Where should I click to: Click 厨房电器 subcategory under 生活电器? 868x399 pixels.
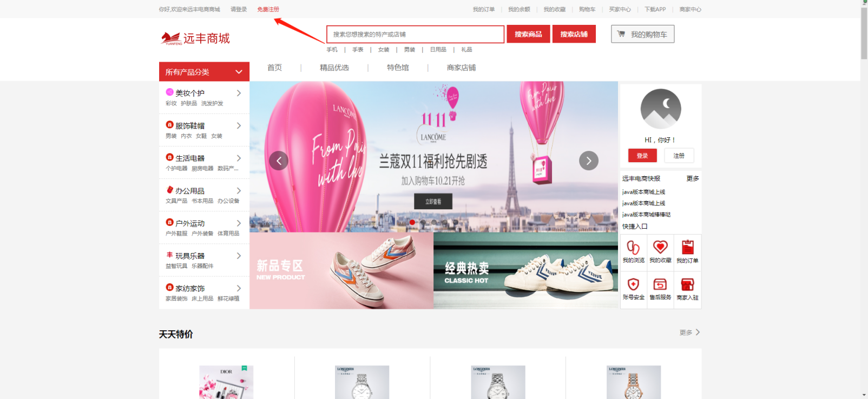click(202, 168)
